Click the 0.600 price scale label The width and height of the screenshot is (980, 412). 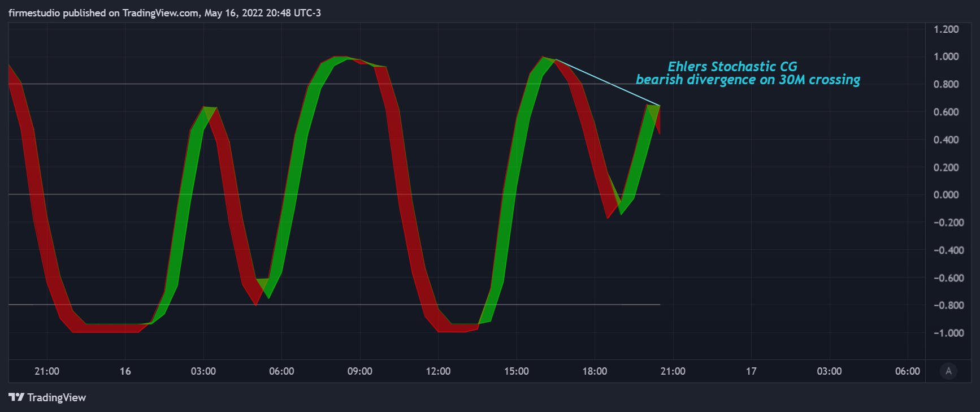point(946,112)
